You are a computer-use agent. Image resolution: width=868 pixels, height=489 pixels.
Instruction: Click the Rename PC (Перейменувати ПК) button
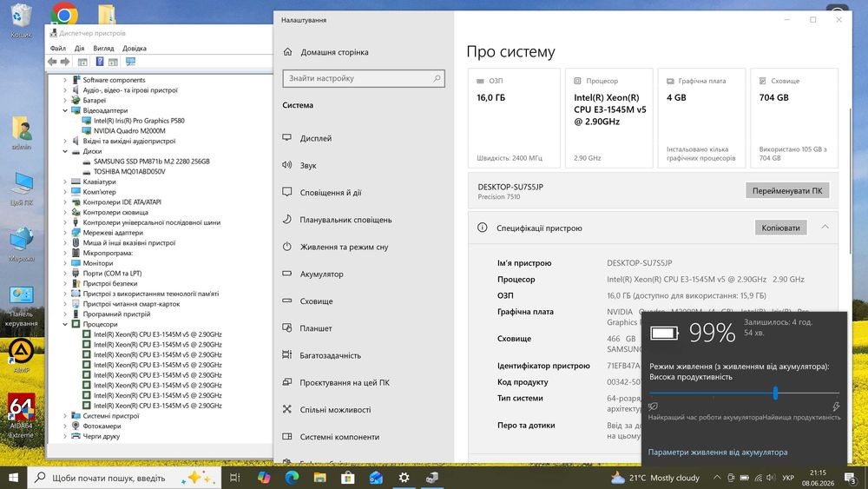tap(787, 190)
